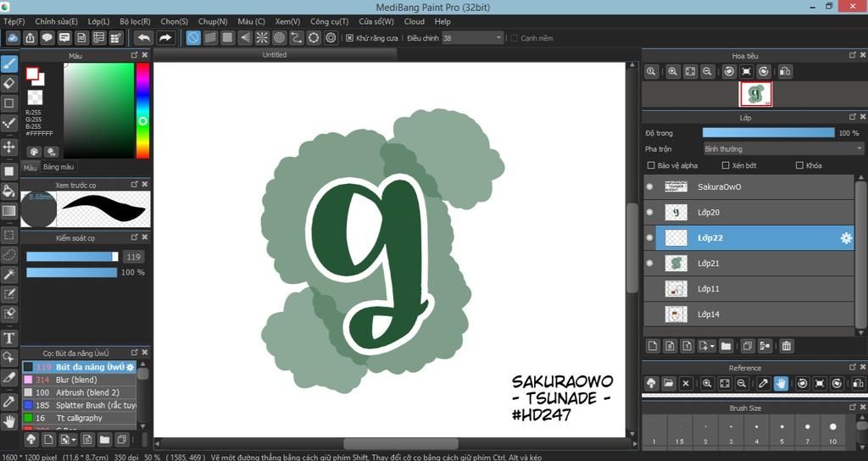
Task: Select the Bucket fill tool
Action: [8, 192]
